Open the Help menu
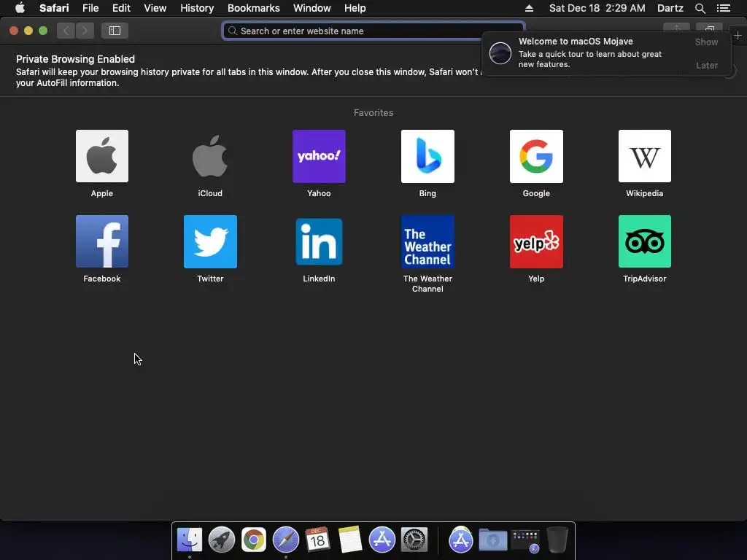The image size is (747, 560). click(355, 8)
